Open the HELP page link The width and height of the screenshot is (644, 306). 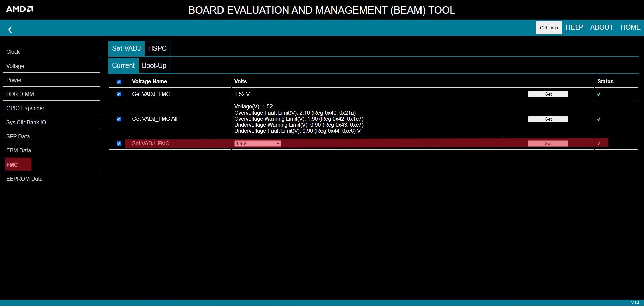tap(574, 27)
